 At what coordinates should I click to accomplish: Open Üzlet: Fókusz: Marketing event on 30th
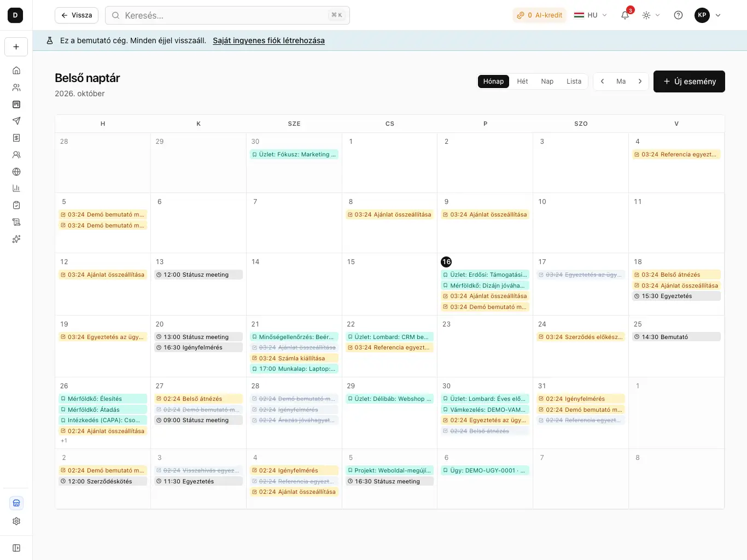tap(294, 155)
